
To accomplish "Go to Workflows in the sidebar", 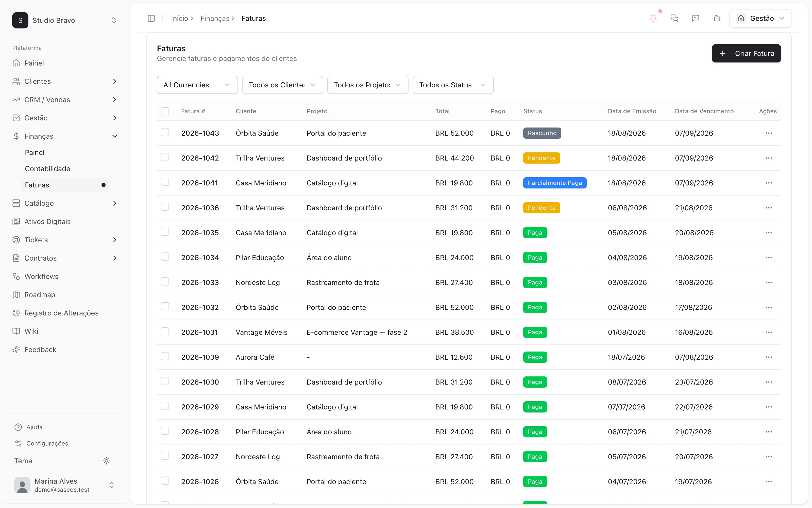I will click(x=65, y=277).
